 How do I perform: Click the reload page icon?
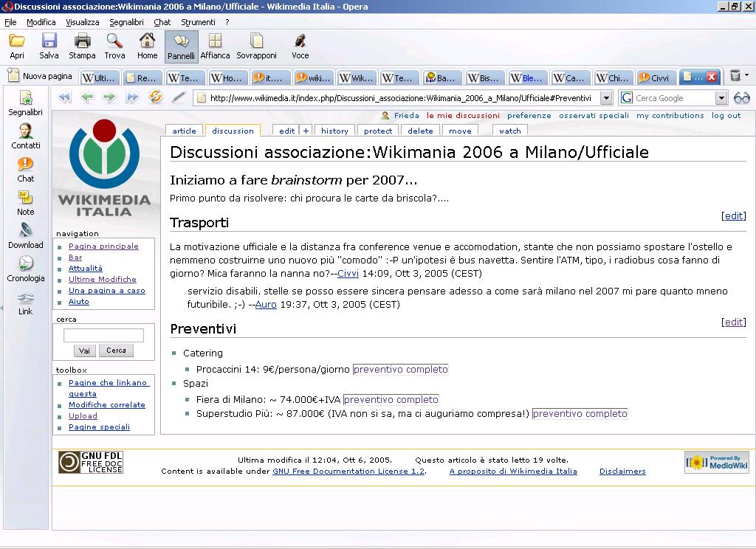pyautogui.click(x=155, y=97)
